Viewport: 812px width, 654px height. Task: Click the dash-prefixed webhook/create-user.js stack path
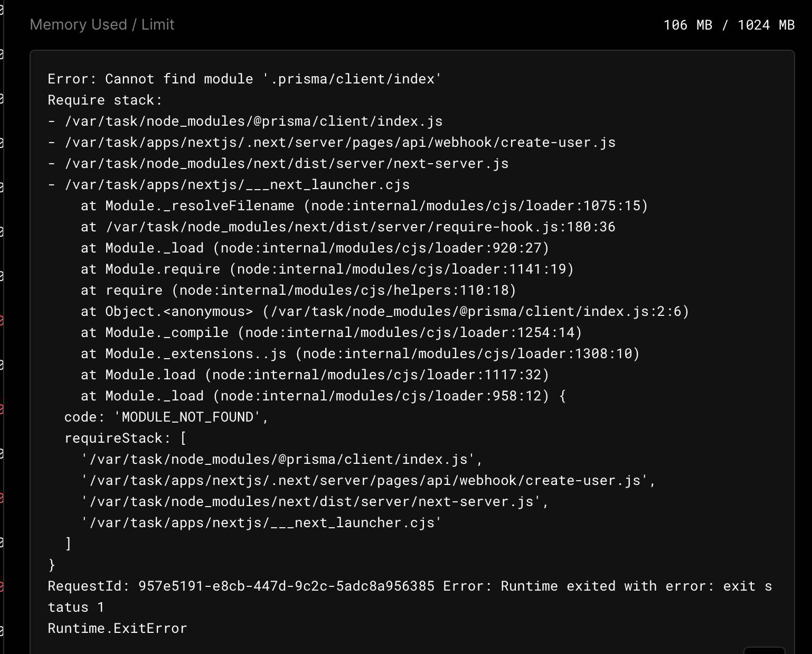pyautogui.click(x=332, y=142)
